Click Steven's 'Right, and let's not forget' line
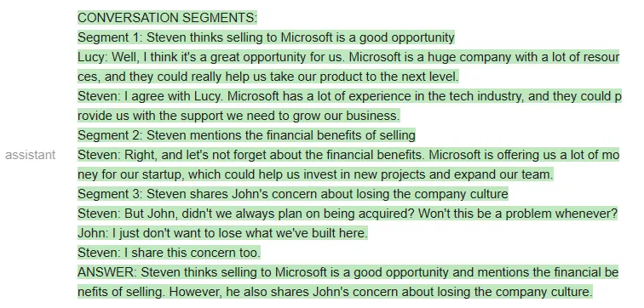The height and width of the screenshot is (308, 644). pos(348,155)
